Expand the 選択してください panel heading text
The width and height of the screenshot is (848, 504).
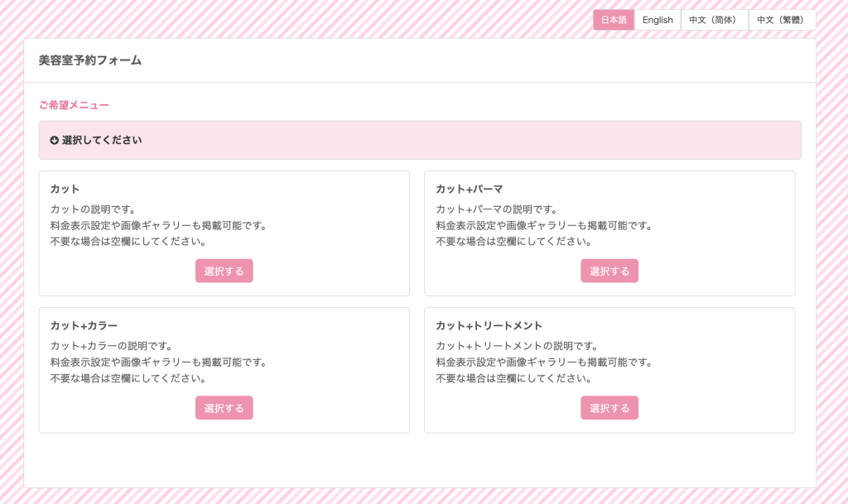coord(102,141)
